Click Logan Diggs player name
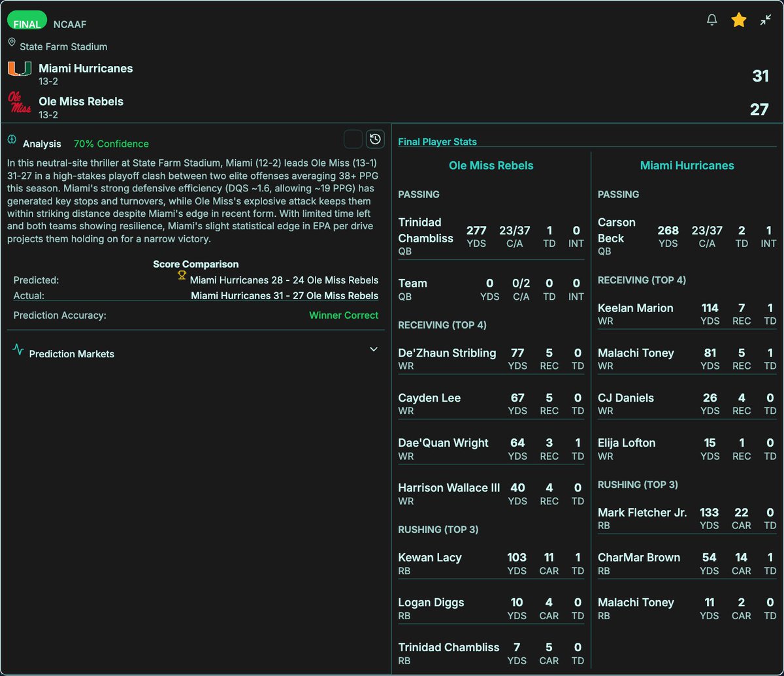The height and width of the screenshot is (676, 784). (431, 603)
